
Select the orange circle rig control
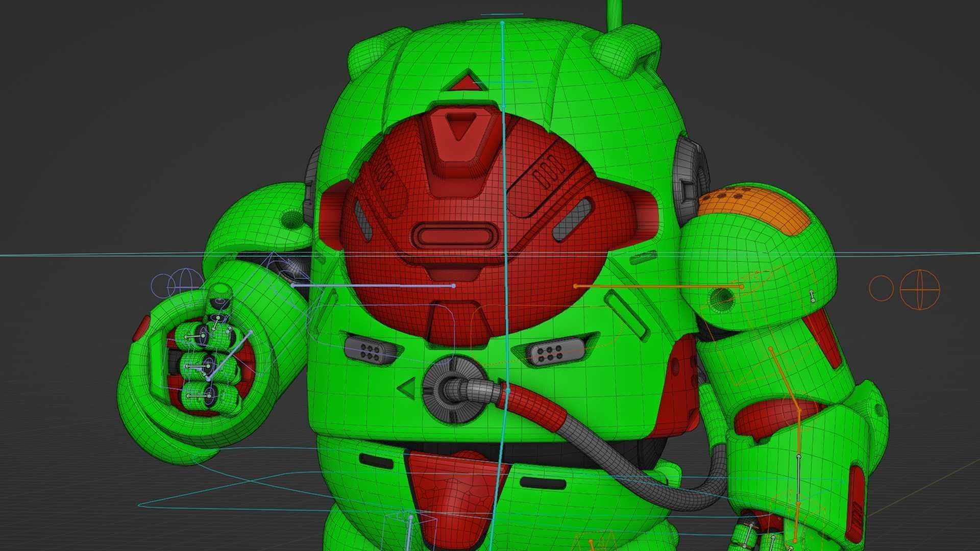click(x=881, y=288)
